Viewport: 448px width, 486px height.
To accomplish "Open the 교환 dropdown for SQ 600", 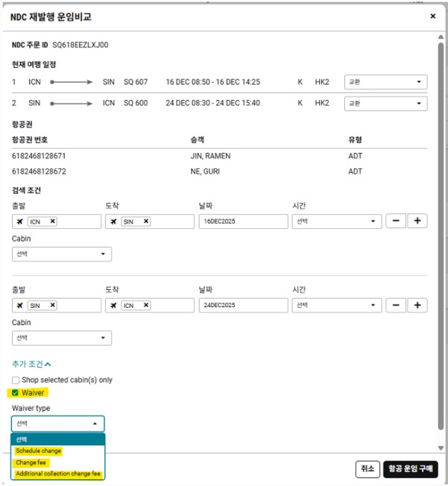I will [385, 103].
